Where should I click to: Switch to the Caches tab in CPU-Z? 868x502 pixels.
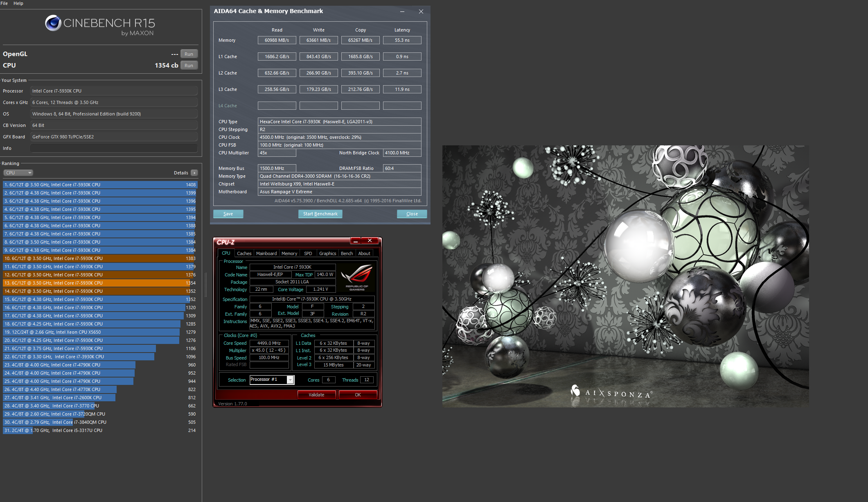pos(244,253)
